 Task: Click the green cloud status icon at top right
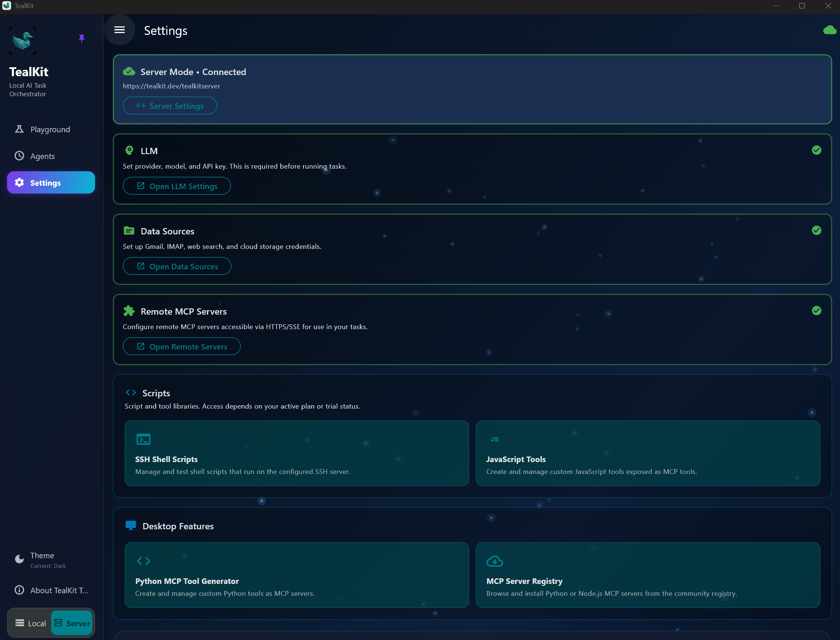point(829,30)
